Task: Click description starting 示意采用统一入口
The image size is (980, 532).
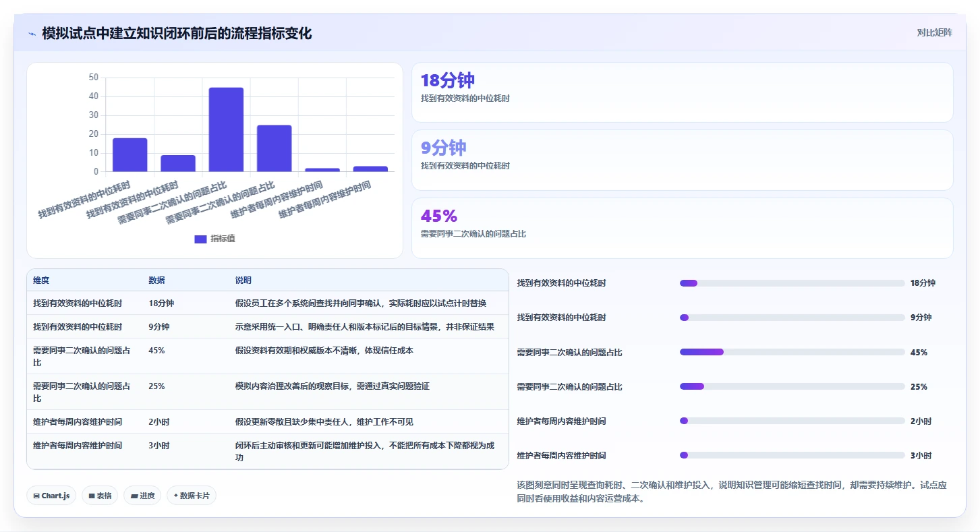Action: point(365,327)
